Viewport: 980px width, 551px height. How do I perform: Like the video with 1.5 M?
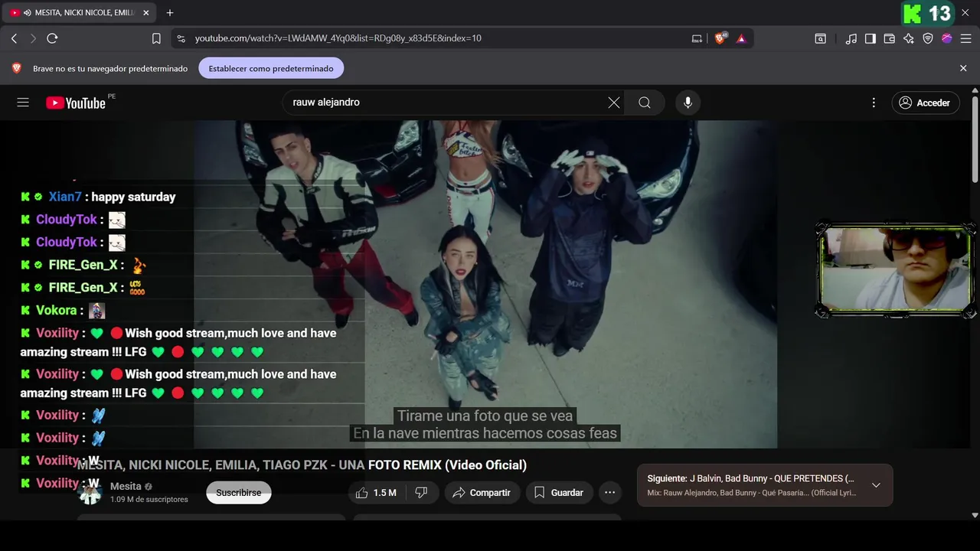tap(376, 493)
